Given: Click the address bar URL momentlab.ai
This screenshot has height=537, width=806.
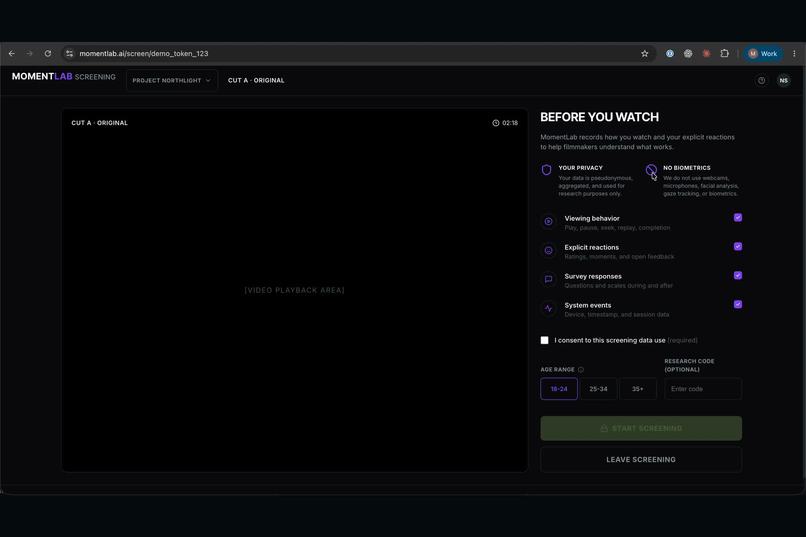Looking at the screenshot, I should [144, 53].
